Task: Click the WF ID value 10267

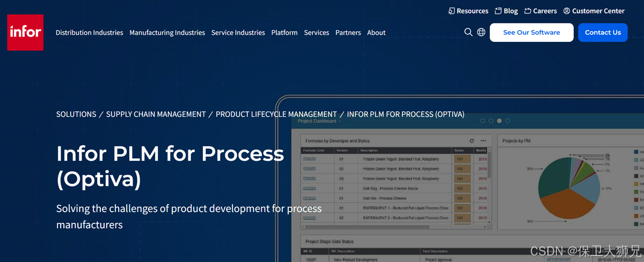Action: click(311, 259)
